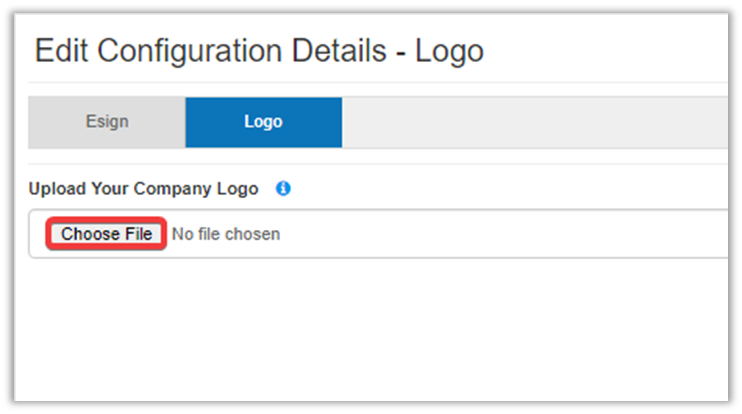The image size is (742, 414).
Task: Click the 'No file chosen' text
Action: click(226, 234)
